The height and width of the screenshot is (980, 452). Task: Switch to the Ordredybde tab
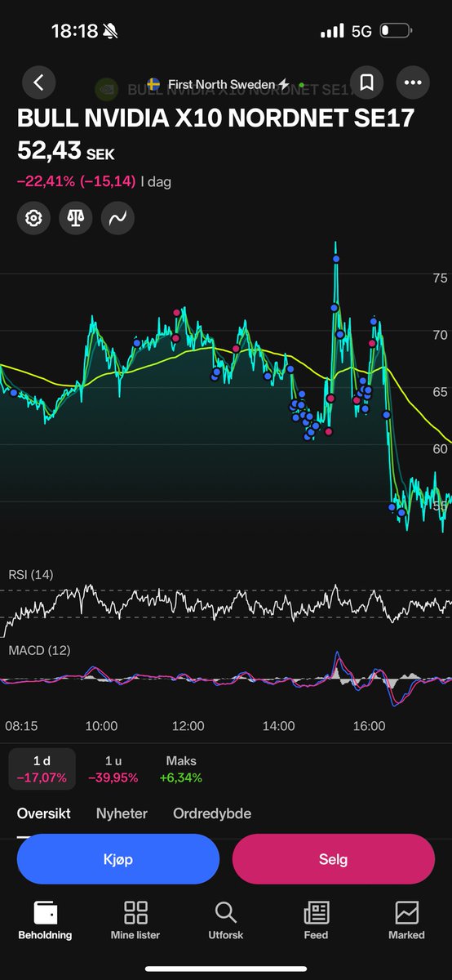[212, 813]
